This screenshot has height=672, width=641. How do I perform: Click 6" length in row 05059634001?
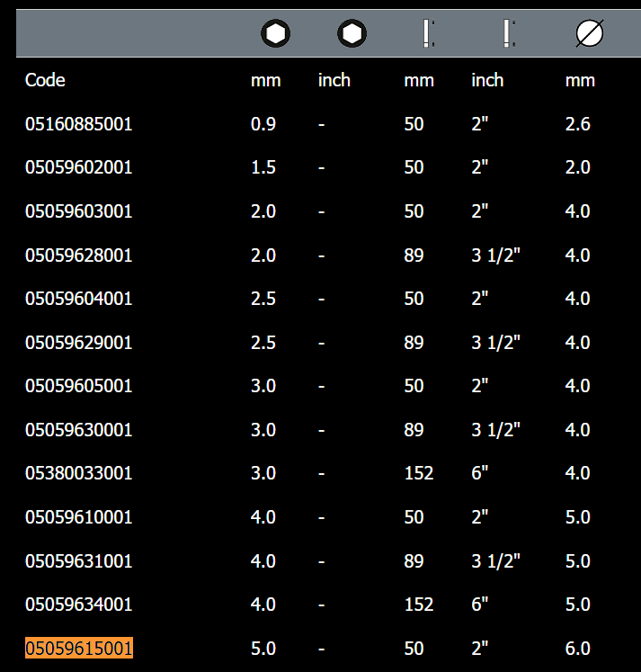[x=480, y=605]
